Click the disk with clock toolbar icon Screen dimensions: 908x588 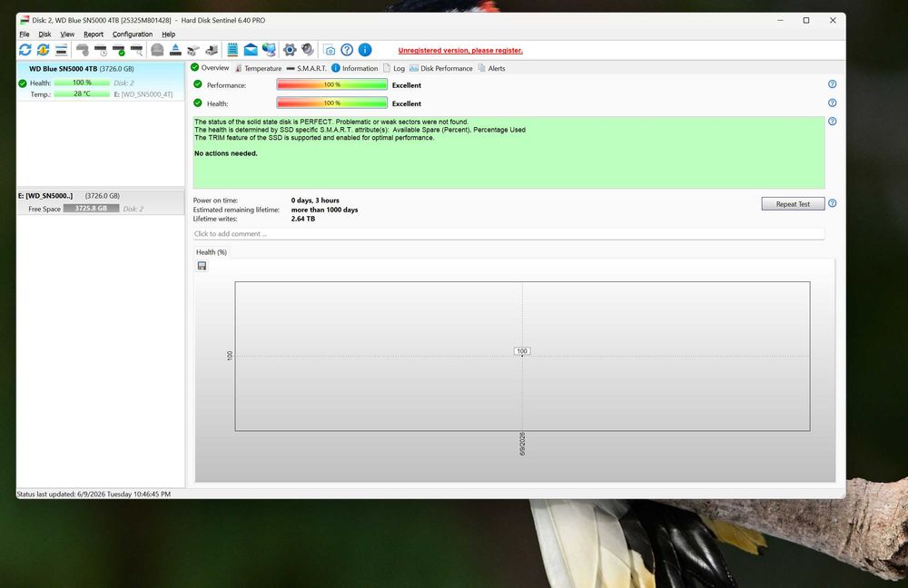[x=101, y=50]
